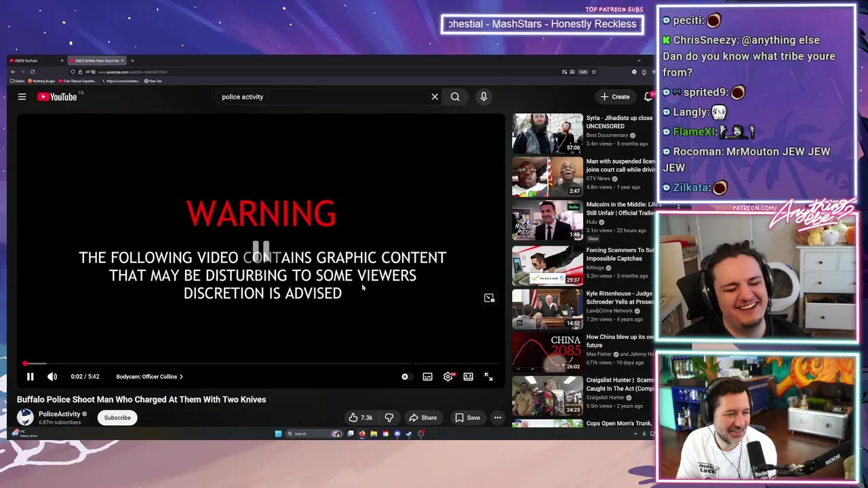Like the video (7.3k)
868x488 pixels.
click(361, 418)
